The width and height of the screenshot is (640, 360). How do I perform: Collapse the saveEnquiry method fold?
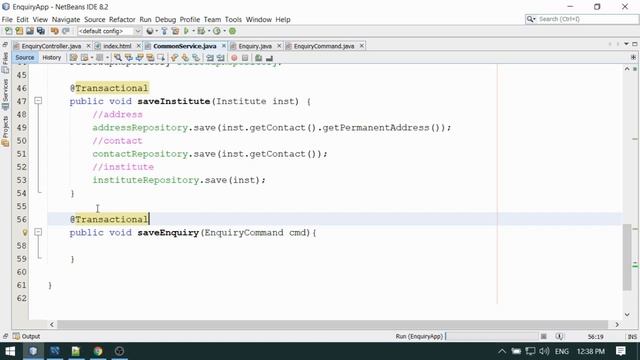[38, 232]
